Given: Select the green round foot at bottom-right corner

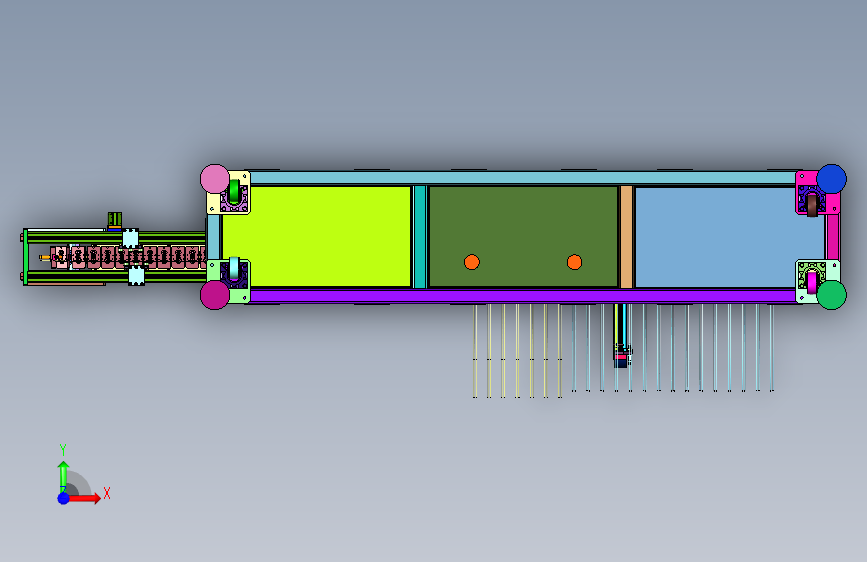Looking at the screenshot, I should tap(832, 295).
